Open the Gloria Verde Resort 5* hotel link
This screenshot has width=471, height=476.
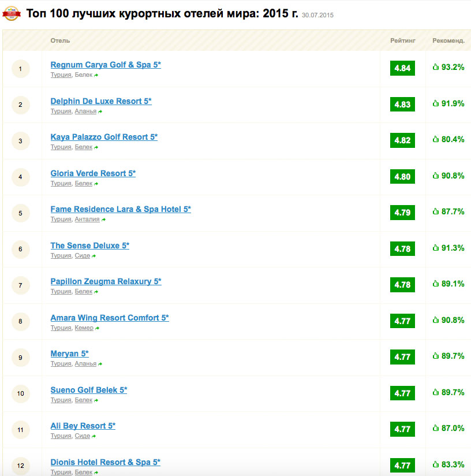pyautogui.click(x=93, y=173)
